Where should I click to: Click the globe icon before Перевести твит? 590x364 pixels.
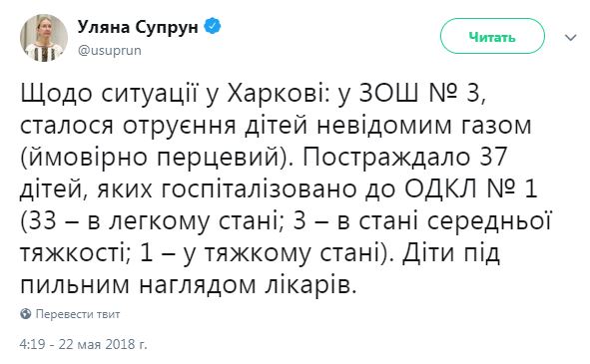coord(26,313)
